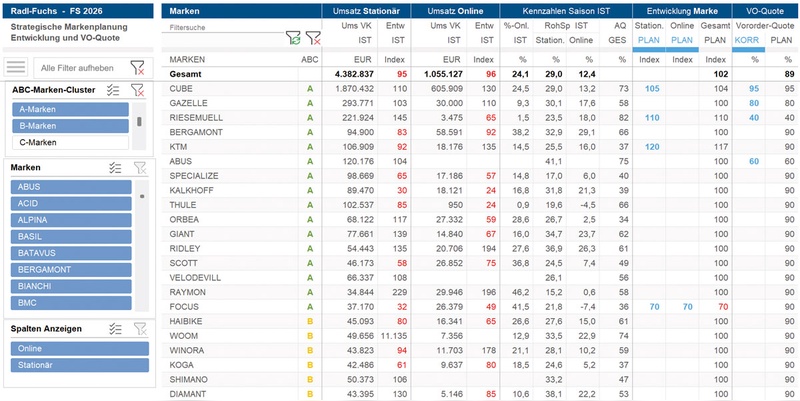Click 'Kennzahlen Saison IST' header

tap(566, 11)
